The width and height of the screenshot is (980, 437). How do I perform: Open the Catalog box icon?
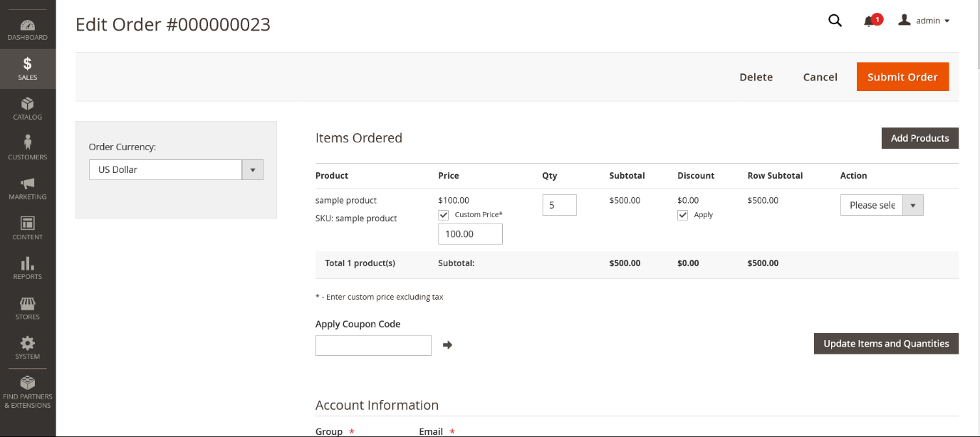tap(27, 104)
